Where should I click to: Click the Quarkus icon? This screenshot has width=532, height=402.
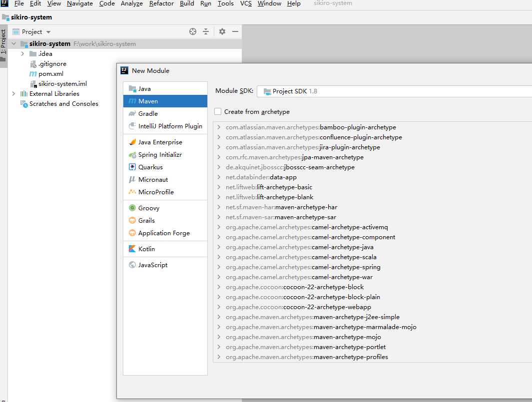pos(132,167)
